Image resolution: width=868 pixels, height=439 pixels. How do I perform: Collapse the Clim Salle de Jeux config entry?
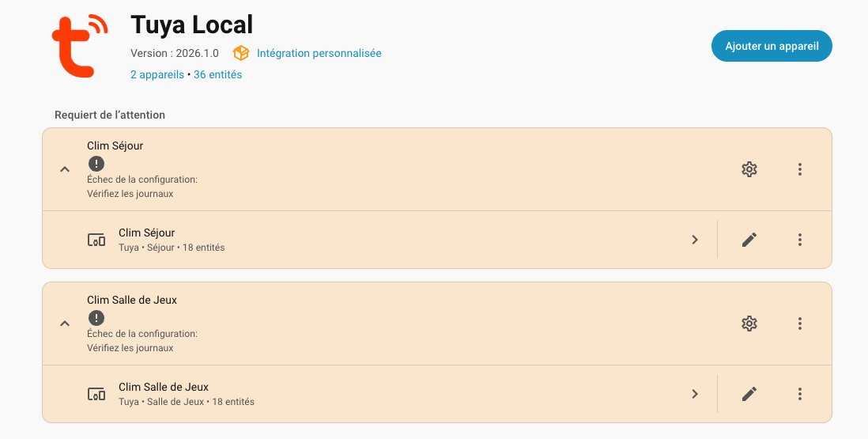[x=65, y=324]
